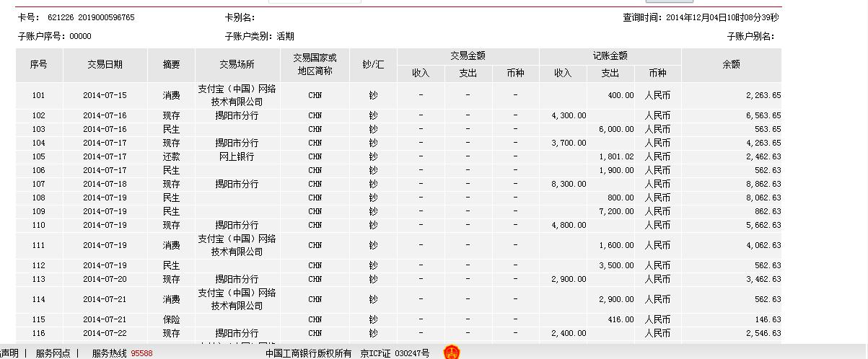Click 人民币 currency in row 105
This screenshot has height=359, width=868.
point(657,156)
